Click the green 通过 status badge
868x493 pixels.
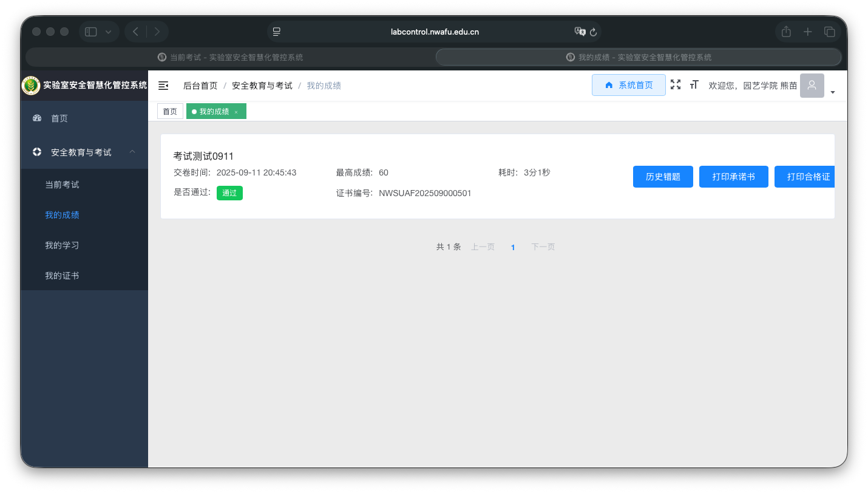click(x=229, y=193)
